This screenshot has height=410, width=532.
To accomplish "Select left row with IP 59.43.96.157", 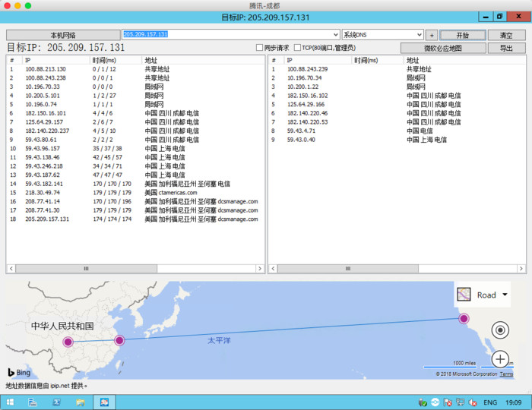I will pyautogui.click(x=135, y=148).
